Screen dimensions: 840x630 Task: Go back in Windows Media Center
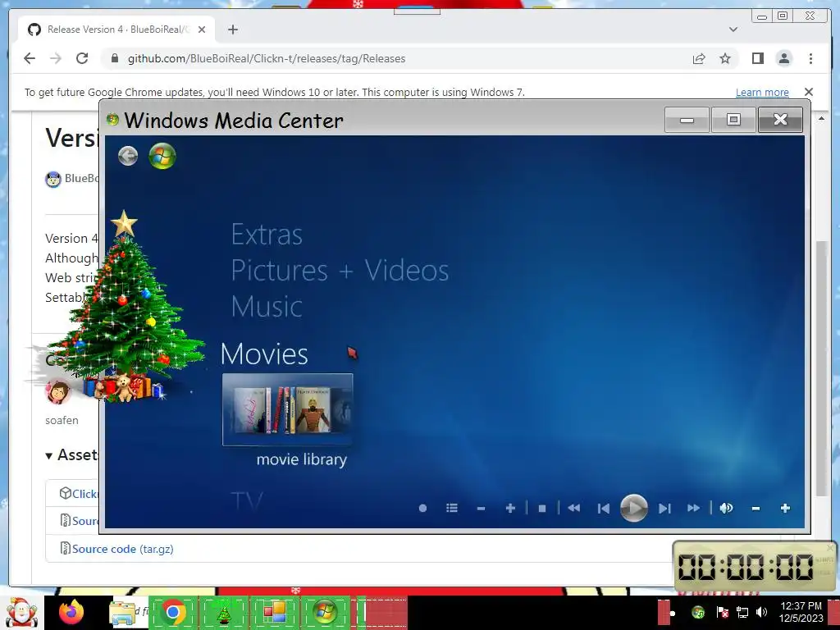coord(127,157)
